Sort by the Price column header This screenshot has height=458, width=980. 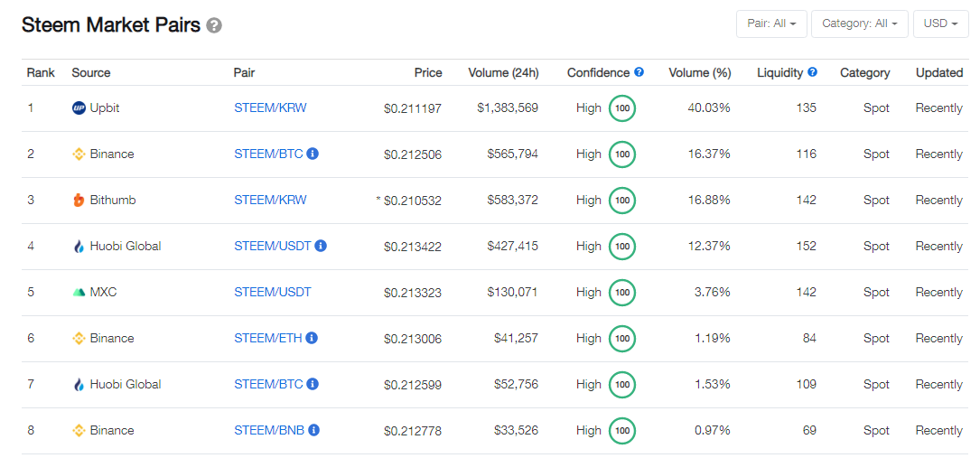(x=428, y=72)
